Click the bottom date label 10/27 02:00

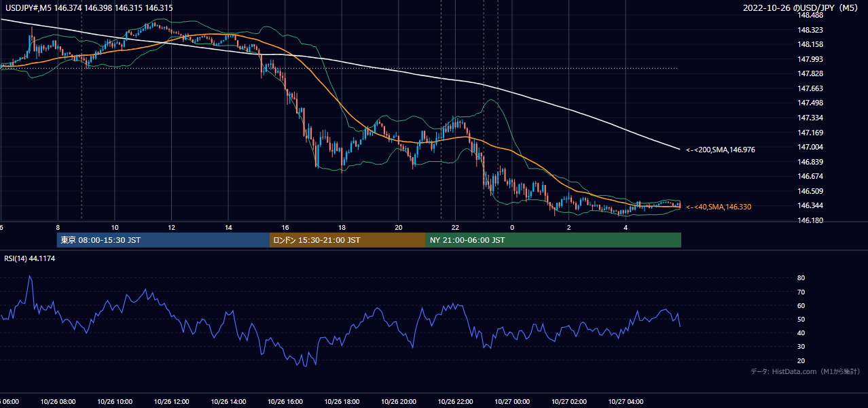tap(569, 401)
